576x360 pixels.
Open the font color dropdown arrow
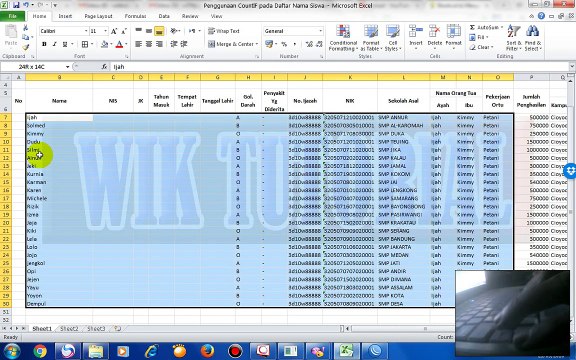(x=126, y=44)
